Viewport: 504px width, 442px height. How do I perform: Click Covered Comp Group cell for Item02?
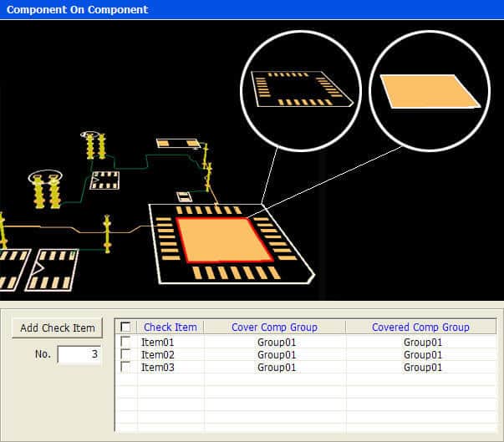coord(423,355)
